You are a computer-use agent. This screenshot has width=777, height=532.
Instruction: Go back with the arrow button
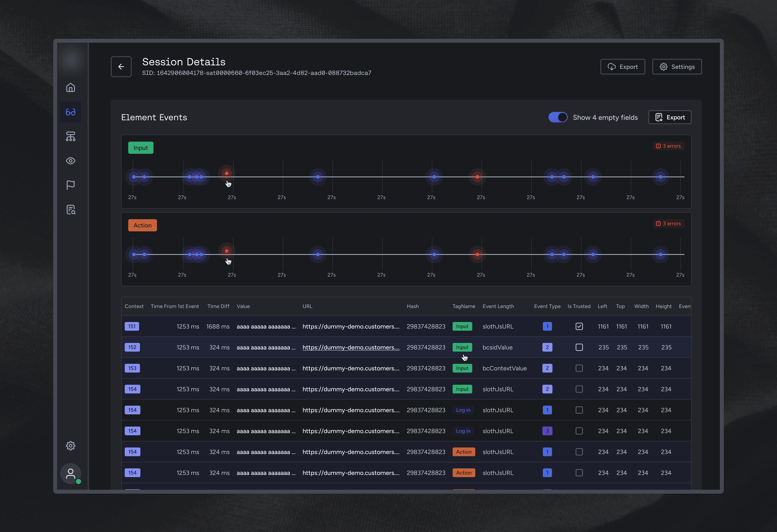121,67
